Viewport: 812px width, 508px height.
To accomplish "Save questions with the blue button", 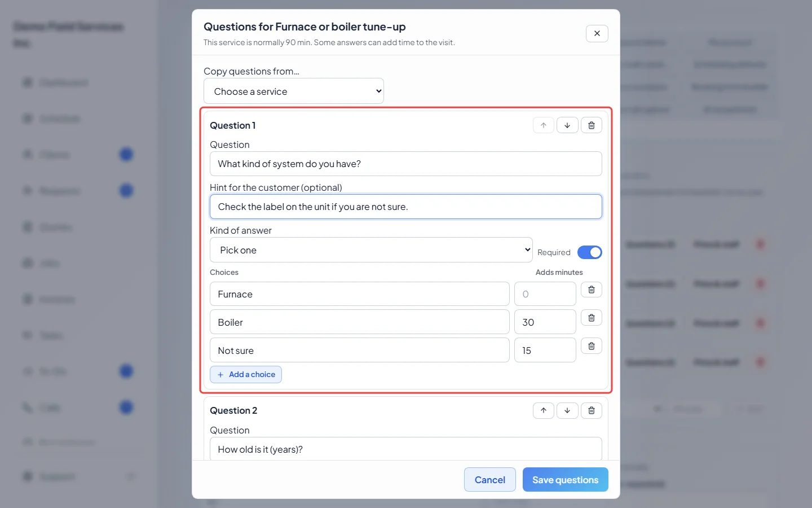I will point(566,480).
